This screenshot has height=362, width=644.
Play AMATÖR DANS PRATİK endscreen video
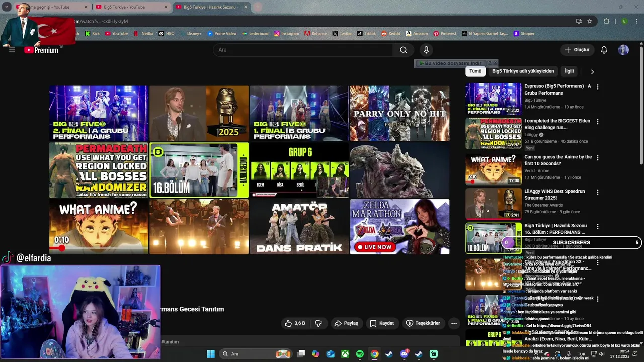[299, 227]
